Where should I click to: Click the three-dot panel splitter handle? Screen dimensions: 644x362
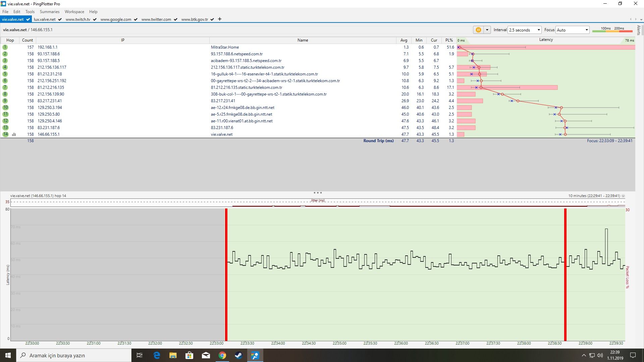point(318,193)
